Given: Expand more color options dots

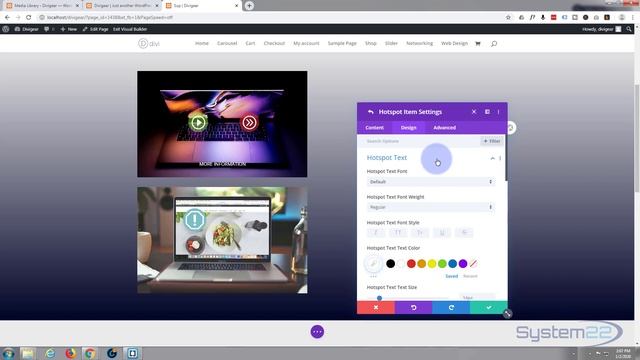Looking at the screenshot, I should pos(373,276).
